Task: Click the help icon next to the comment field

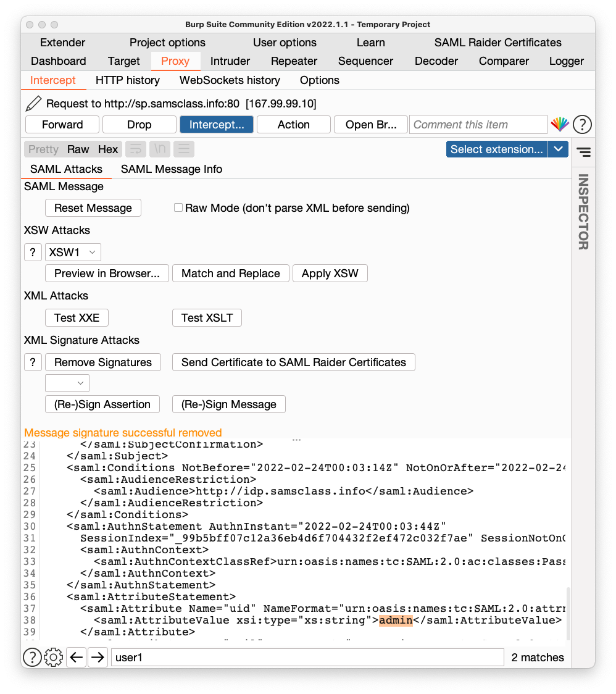Action: (582, 124)
